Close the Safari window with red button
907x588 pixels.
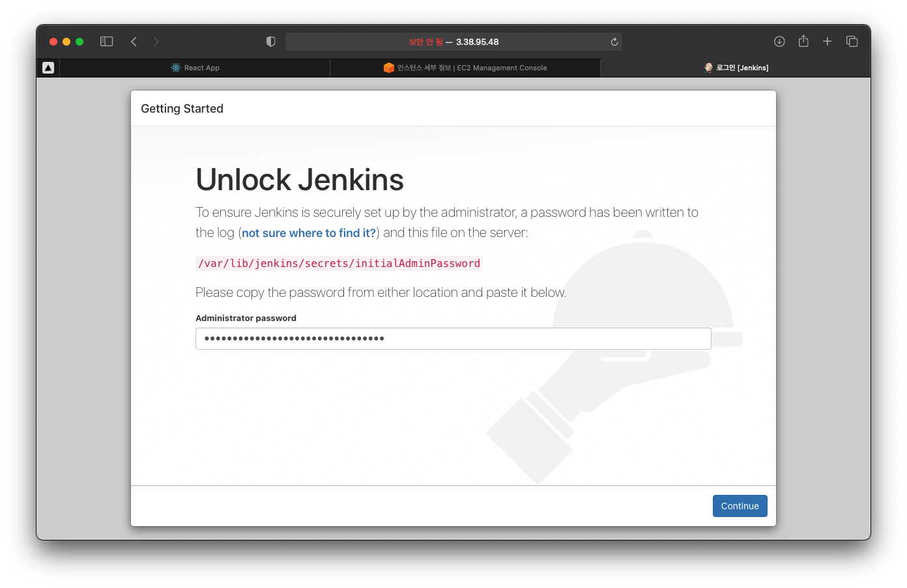[53, 42]
